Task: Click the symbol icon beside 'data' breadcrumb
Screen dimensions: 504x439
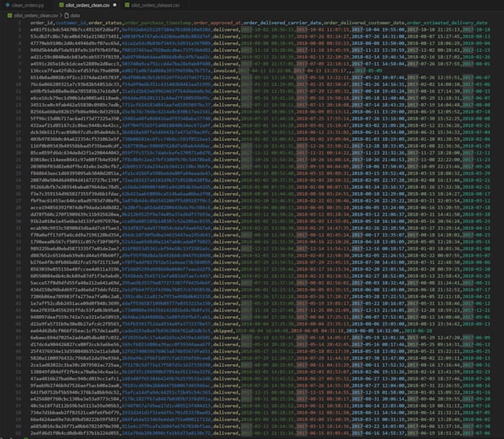Action: (x=65, y=15)
